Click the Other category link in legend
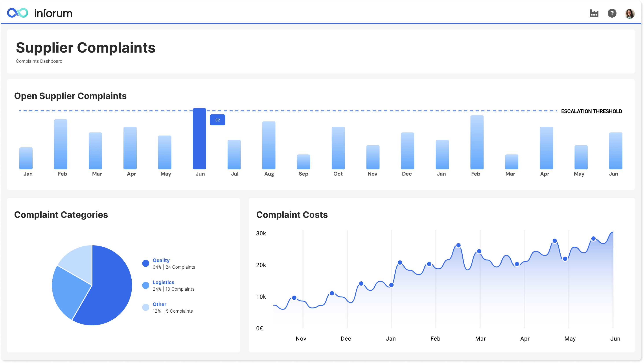This screenshot has width=644, height=363. [159, 304]
